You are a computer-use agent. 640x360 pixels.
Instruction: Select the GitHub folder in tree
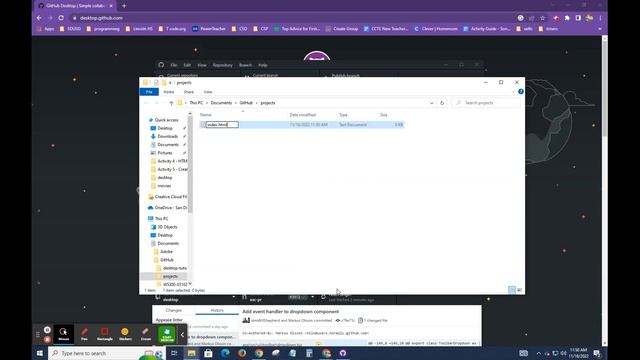click(167, 260)
